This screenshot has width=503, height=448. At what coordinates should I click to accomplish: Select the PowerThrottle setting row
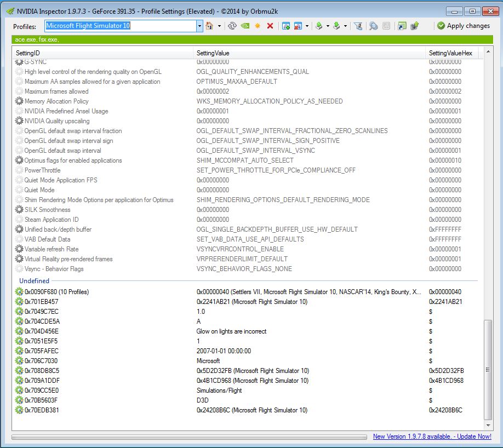click(x=248, y=170)
